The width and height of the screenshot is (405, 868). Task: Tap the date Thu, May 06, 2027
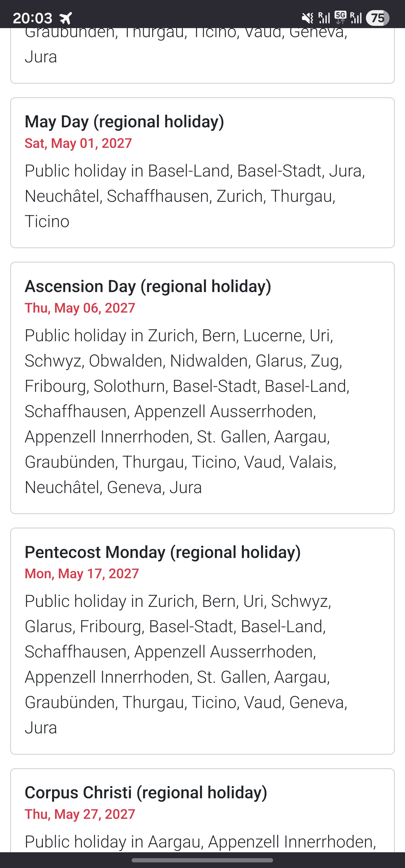(80, 308)
